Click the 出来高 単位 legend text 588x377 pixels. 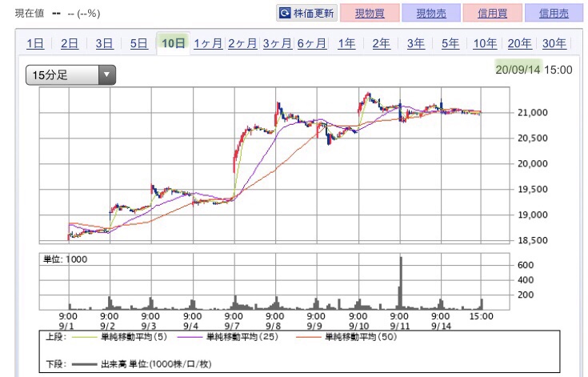pos(156,364)
